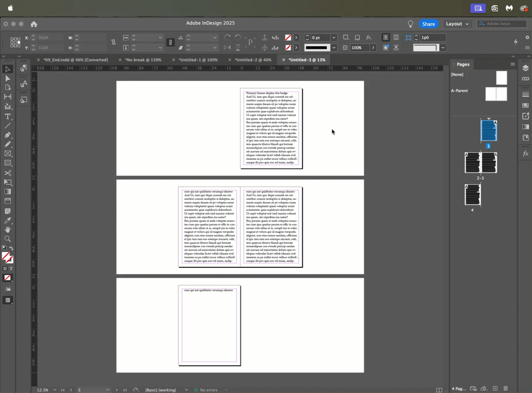Go to the next page in status bar
This screenshot has width=532, height=393.
coord(117,390)
